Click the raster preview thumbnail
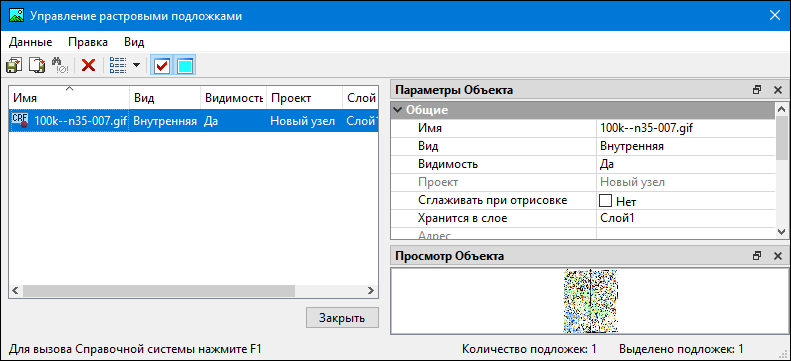 (x=590, y=301)
